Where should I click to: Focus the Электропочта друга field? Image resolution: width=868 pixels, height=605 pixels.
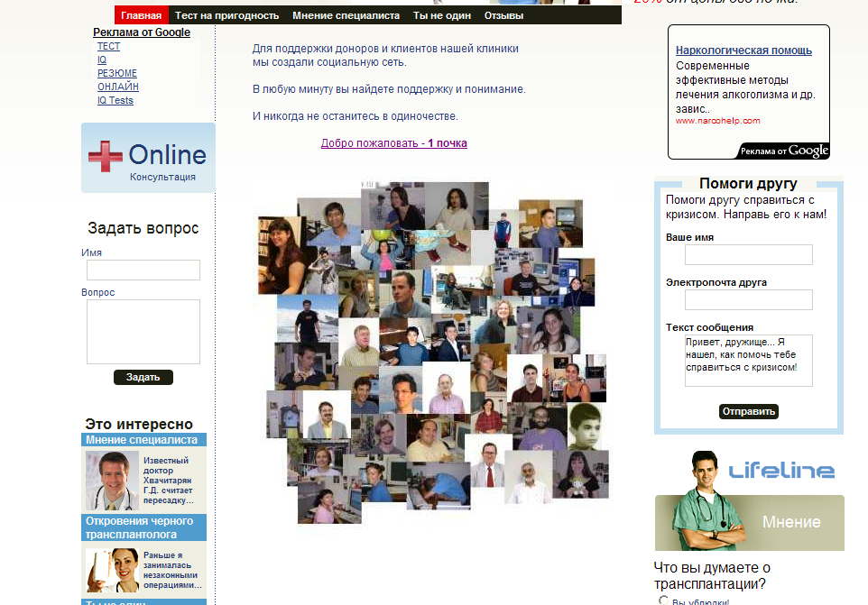[748, 299]
